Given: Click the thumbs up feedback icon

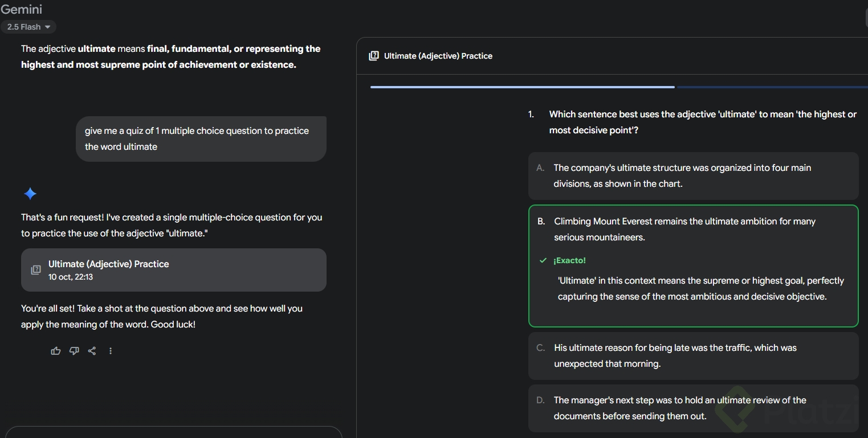Looking at the screenshot, I should [55, 351].
